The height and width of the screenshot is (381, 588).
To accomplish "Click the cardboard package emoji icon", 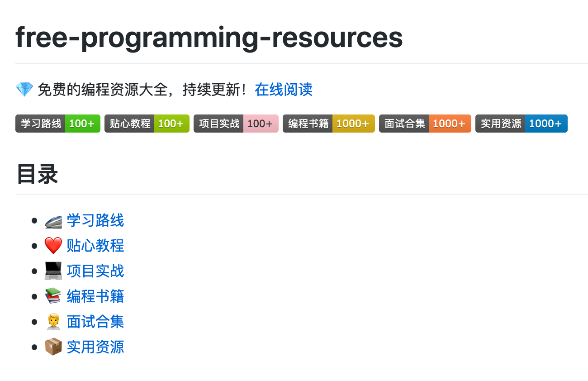I will (x=53, y=347).
